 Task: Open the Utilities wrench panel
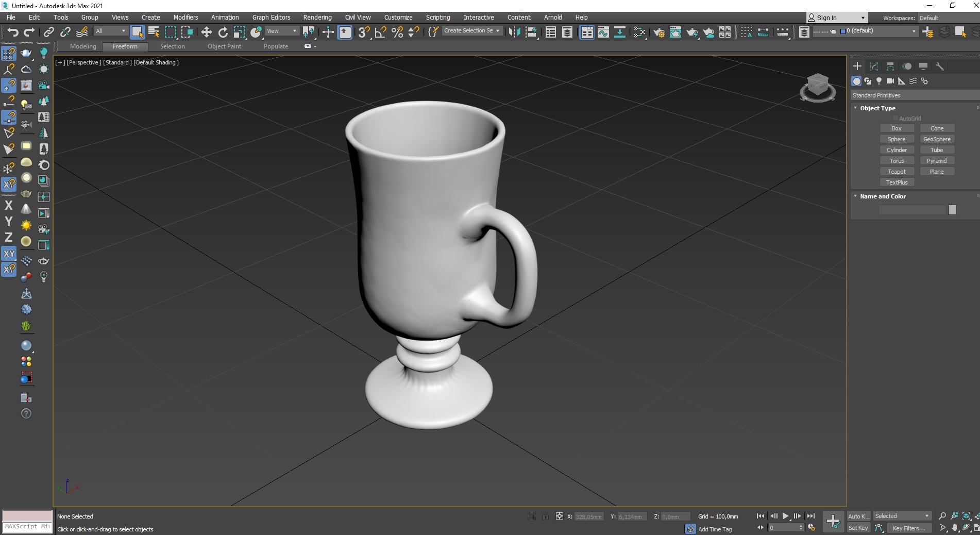coord(940,66)
